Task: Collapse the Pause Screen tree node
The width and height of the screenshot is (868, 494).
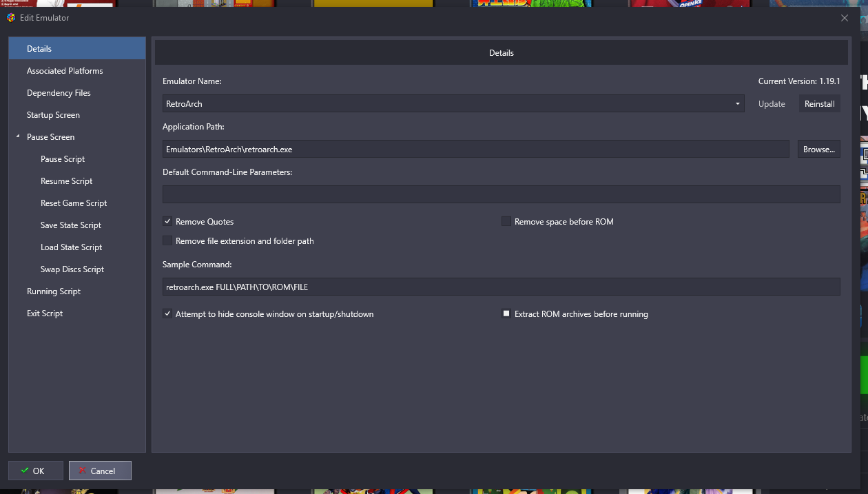Action: [x=17, y=136]
